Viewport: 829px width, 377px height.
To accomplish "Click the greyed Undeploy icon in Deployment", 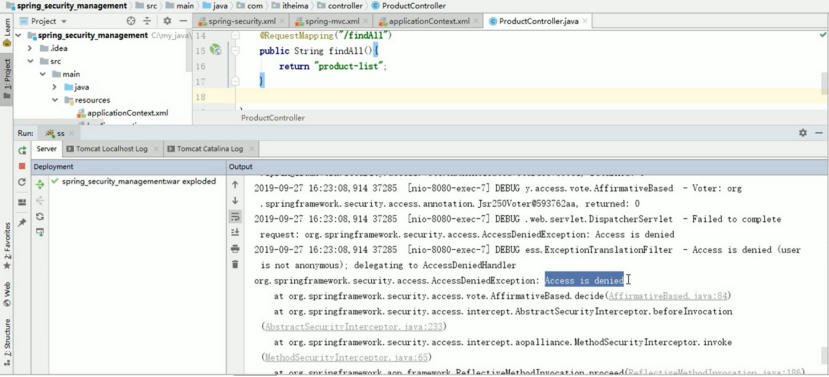I will (40, 200).
